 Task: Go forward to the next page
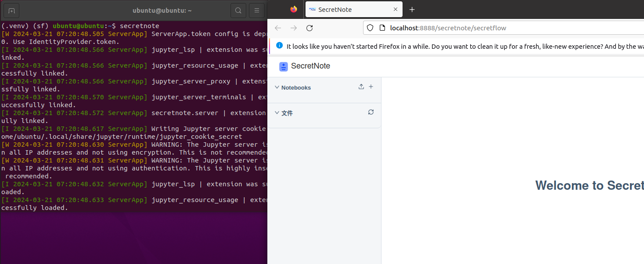coord(294,28)
